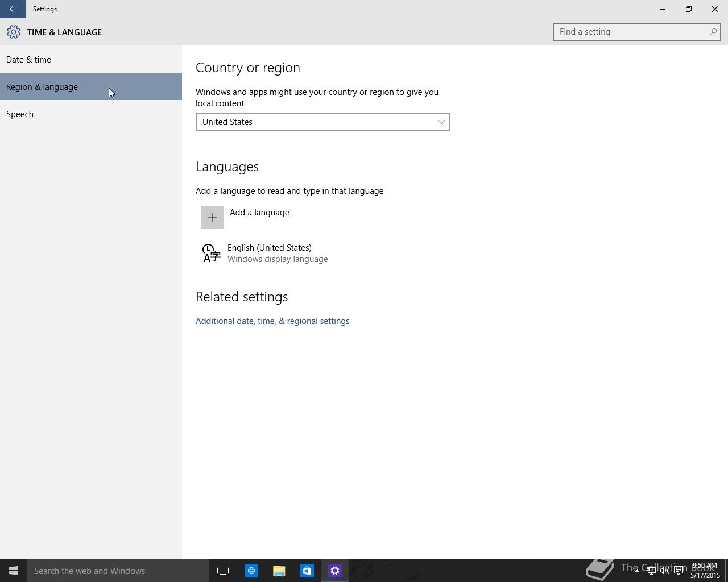Click the gear icon beside TIME & LANGUAGE
Image resolution: width=728 pixels, height=582 pixels.
click(x=14, y=32)
